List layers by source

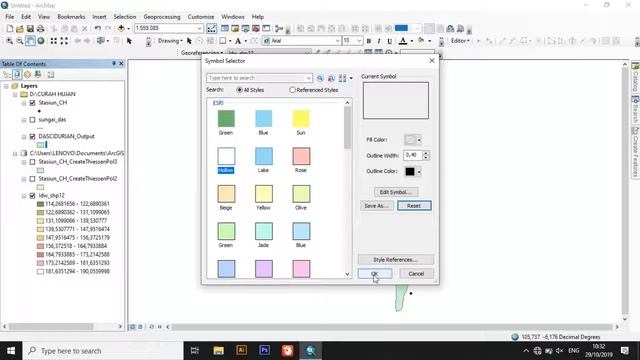coord(17,74)
